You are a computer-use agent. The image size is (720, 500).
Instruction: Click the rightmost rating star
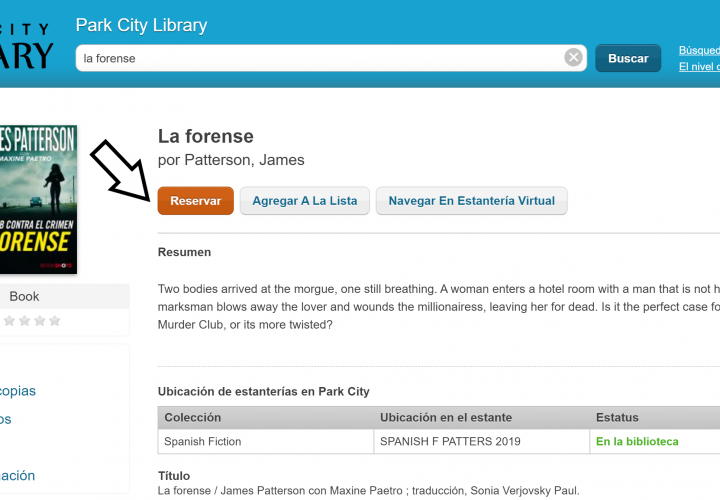[55, 321]
